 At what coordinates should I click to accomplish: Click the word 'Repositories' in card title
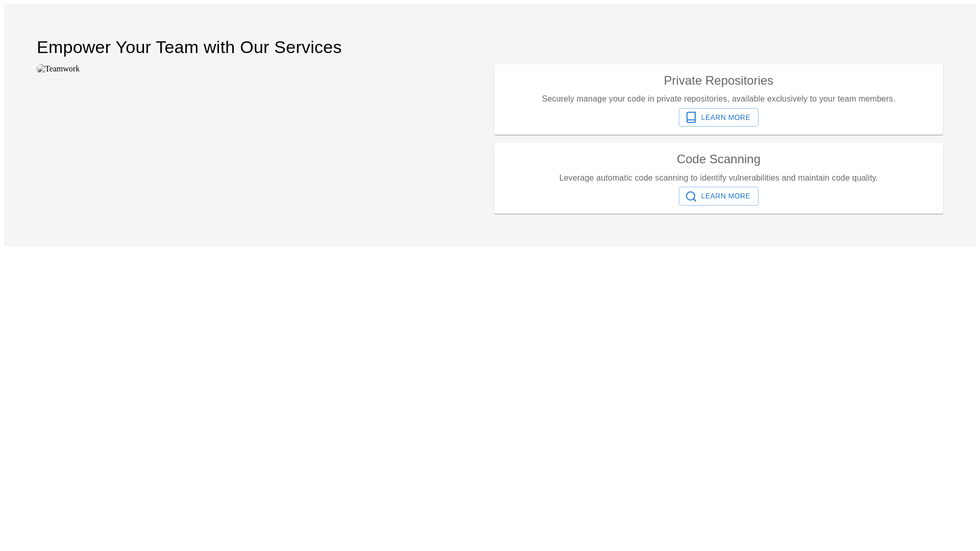(740, 81)
